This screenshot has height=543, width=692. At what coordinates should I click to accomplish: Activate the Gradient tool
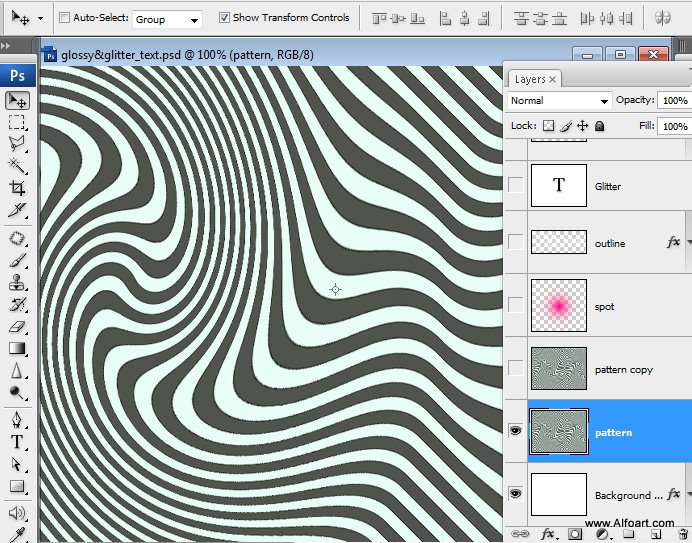17,348
